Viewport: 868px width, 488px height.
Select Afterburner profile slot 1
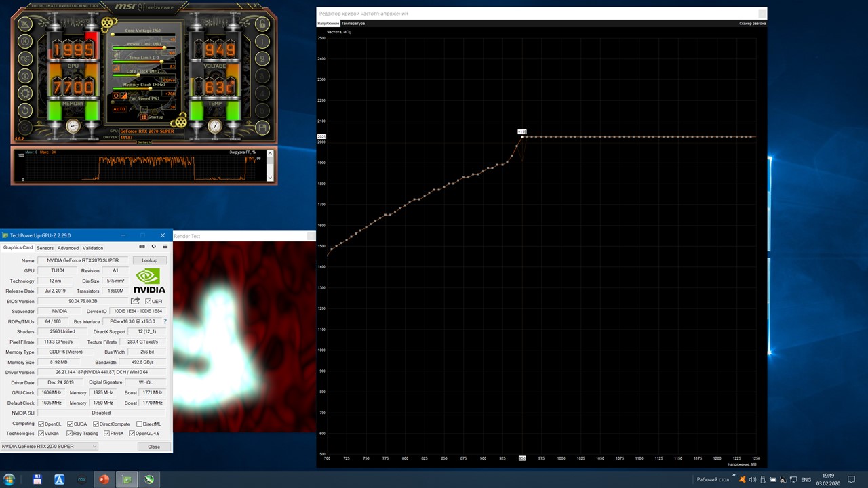[x=263, y=41]
